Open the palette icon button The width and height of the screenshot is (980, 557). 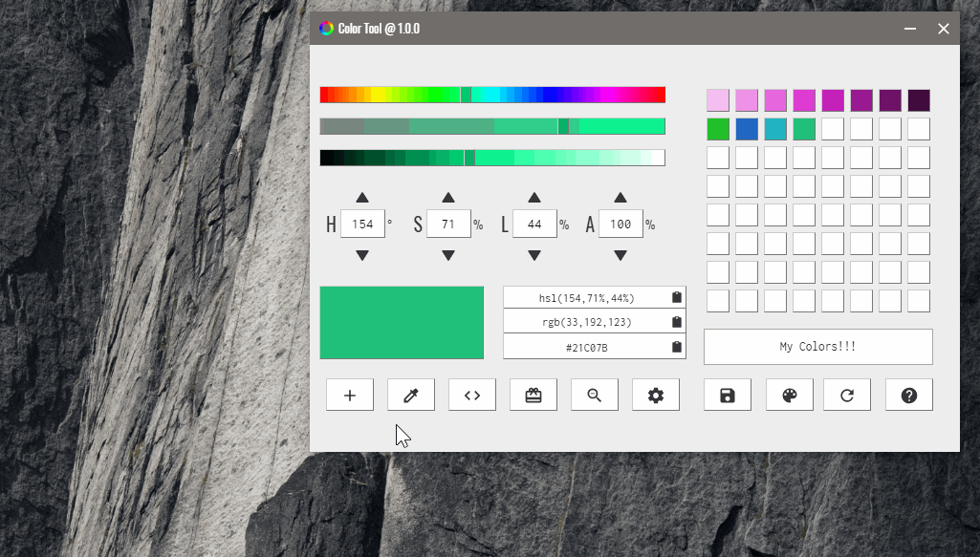pos(790,395)
